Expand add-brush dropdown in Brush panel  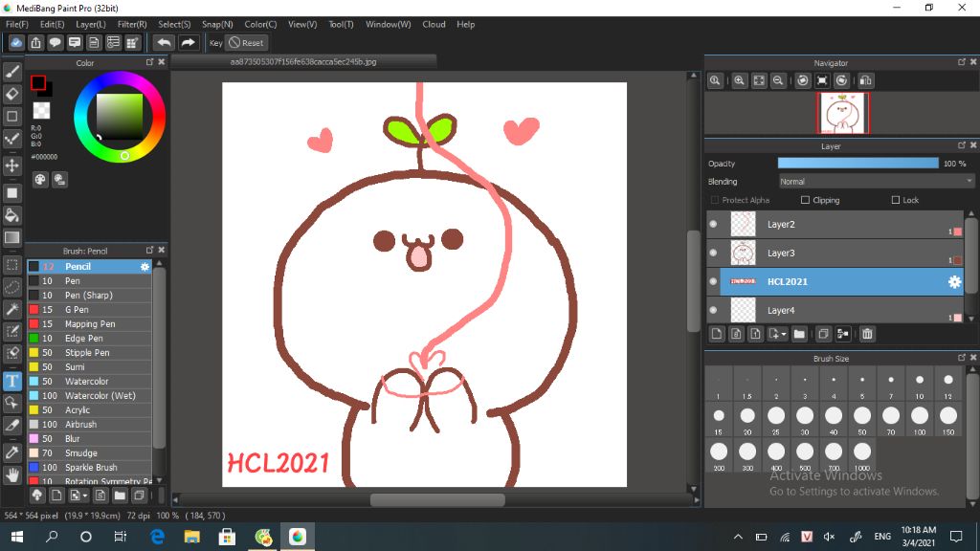[x=85, y=496]
